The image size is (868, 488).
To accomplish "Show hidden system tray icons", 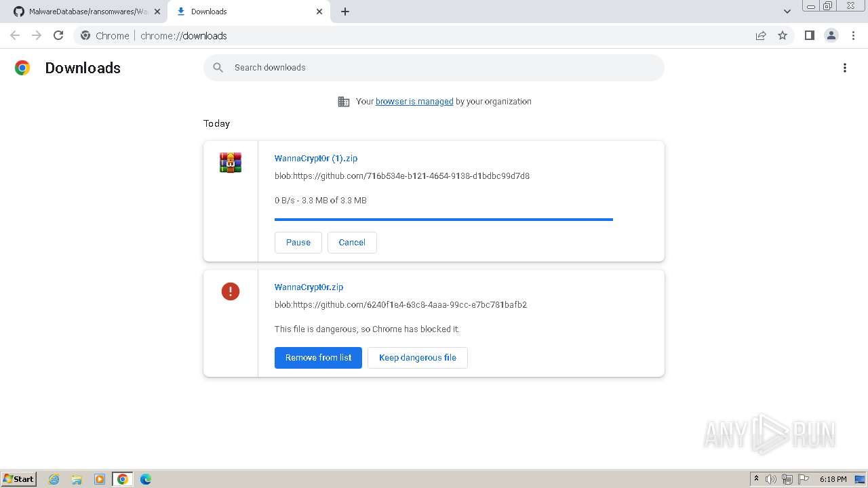I will pyautogui.click(x=756, y=479).
